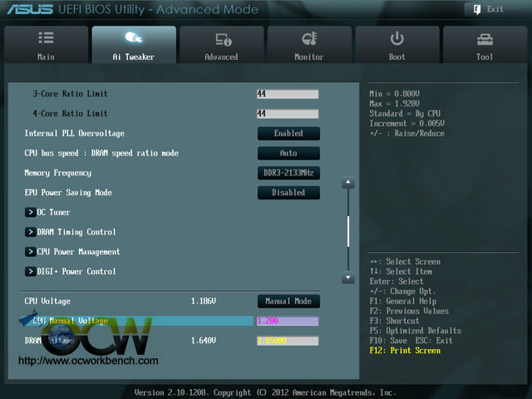Open CPU Voltage Manual Mode dropdown
Image resolution: width=532 pixels, height=399 pixels.
point(288,301)
